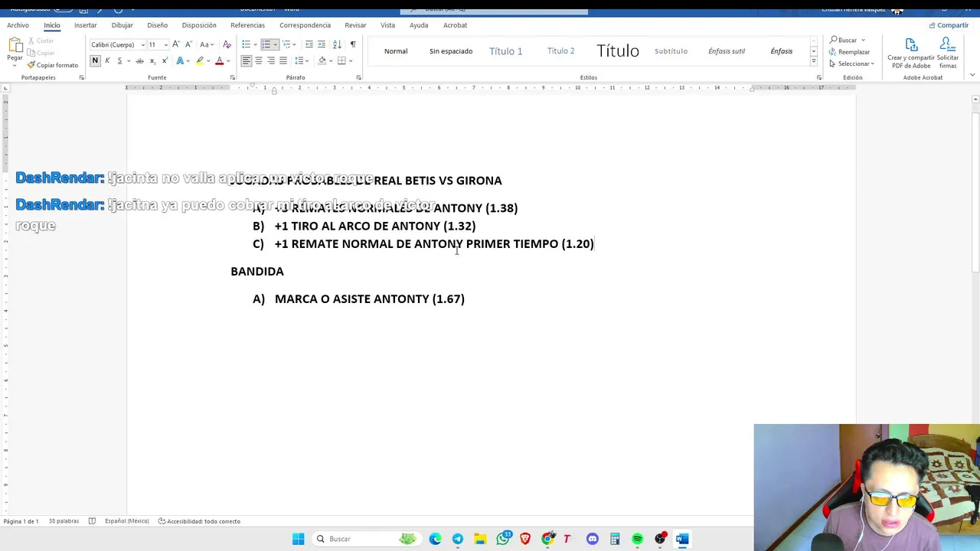Image resolution: width=980 pixels, height=551 pixels.
Task: Click the 38 palabras word count
Action: click(64, 521)
